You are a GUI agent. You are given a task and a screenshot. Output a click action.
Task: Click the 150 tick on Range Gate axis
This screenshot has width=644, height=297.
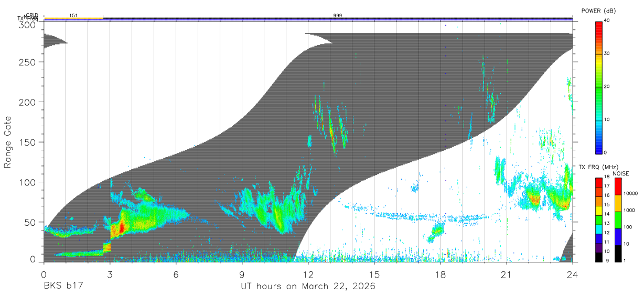(x=28, y=142)
